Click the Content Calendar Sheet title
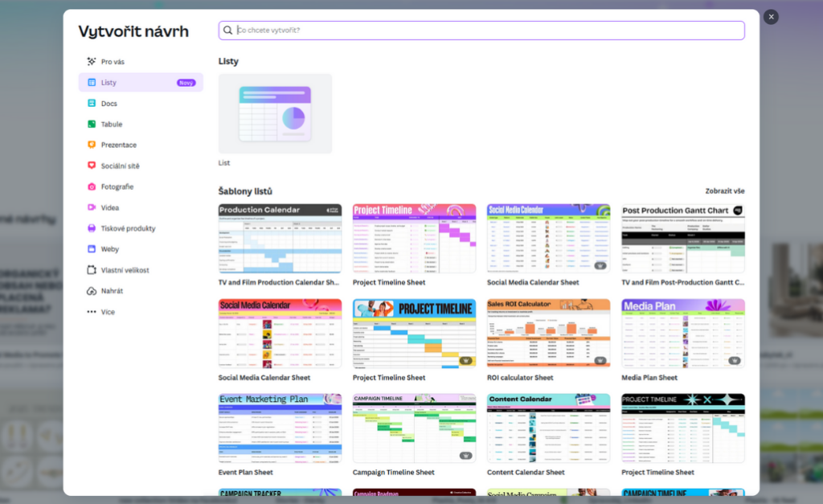Image resolution: width=823 pixels, height=504 pixels. pos(526,473)
